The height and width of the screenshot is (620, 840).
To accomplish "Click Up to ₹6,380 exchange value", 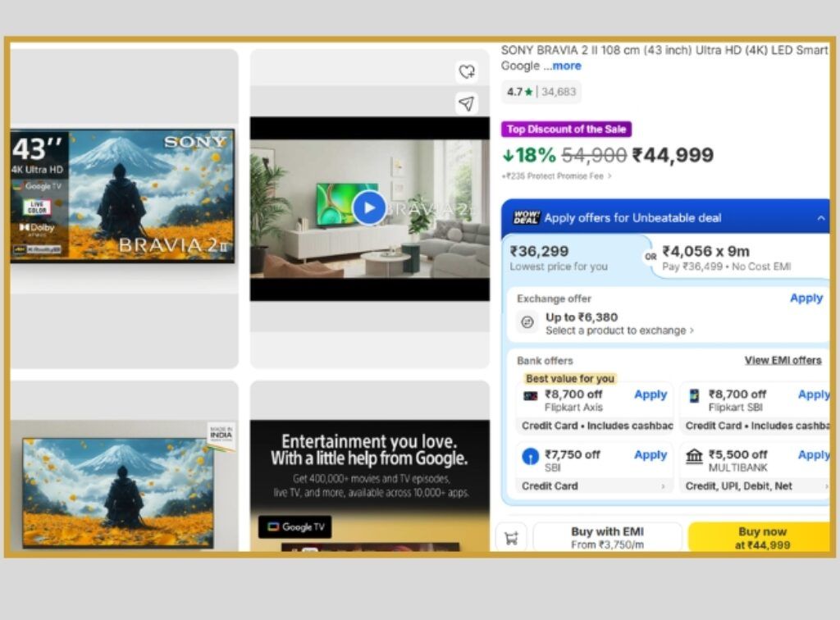I will pyautogui.click(x=582, y=317).
